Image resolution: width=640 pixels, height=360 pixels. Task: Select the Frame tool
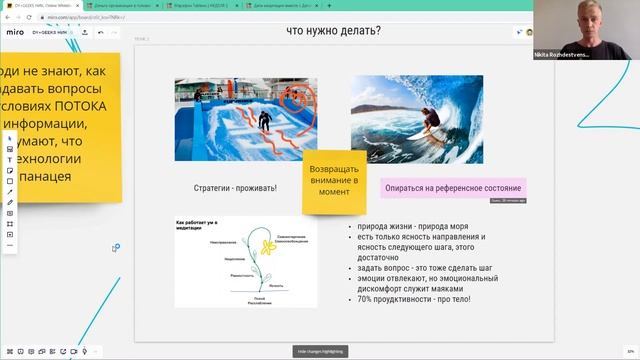pyautogui.click(x=10, y=224)
